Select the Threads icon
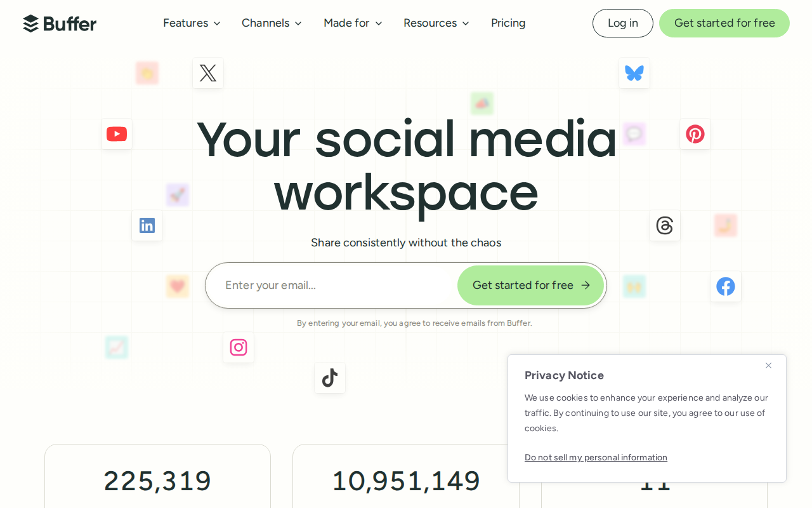The image size is (812, 508). tap(664, 225)
